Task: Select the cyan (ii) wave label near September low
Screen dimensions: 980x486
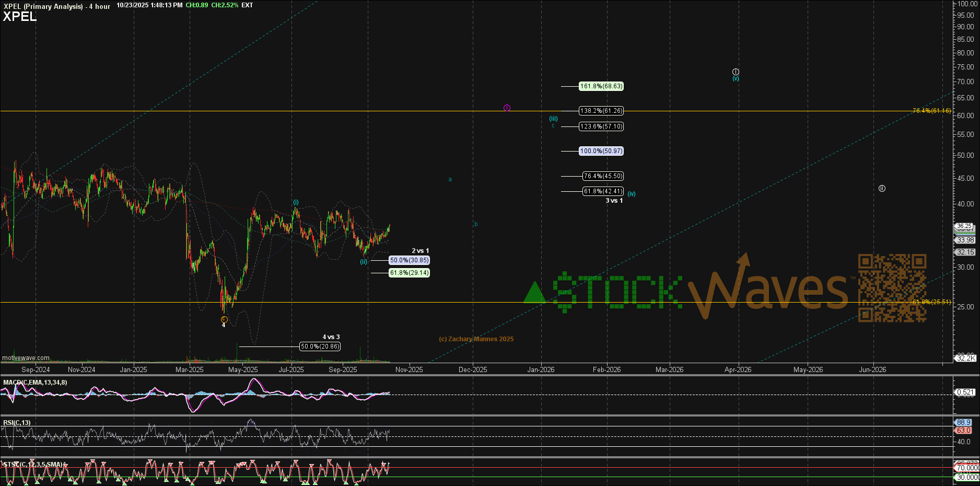Action: coord(364,262)
